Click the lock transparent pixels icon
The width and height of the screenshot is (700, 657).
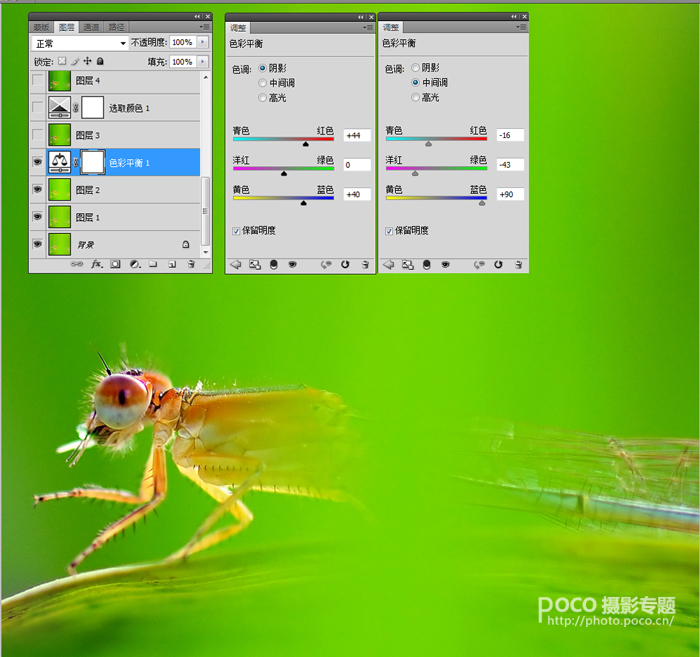tap(62, 61)
